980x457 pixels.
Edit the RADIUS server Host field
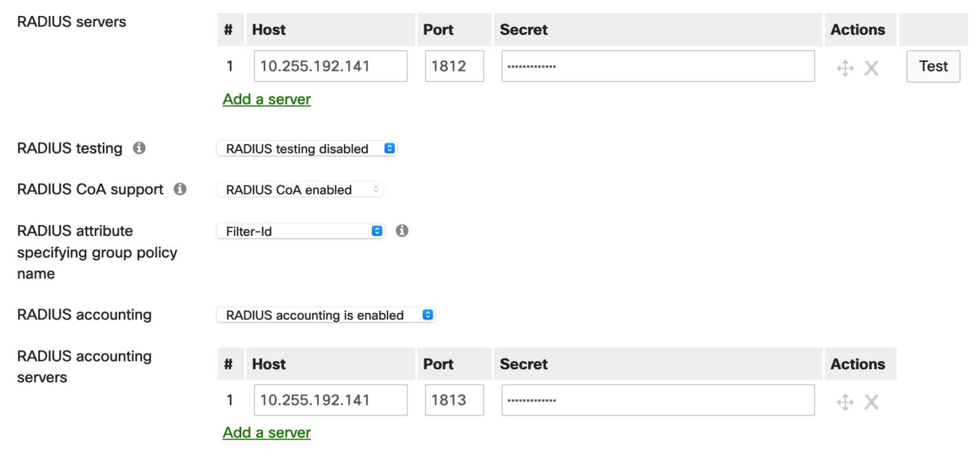coord(330,66)
